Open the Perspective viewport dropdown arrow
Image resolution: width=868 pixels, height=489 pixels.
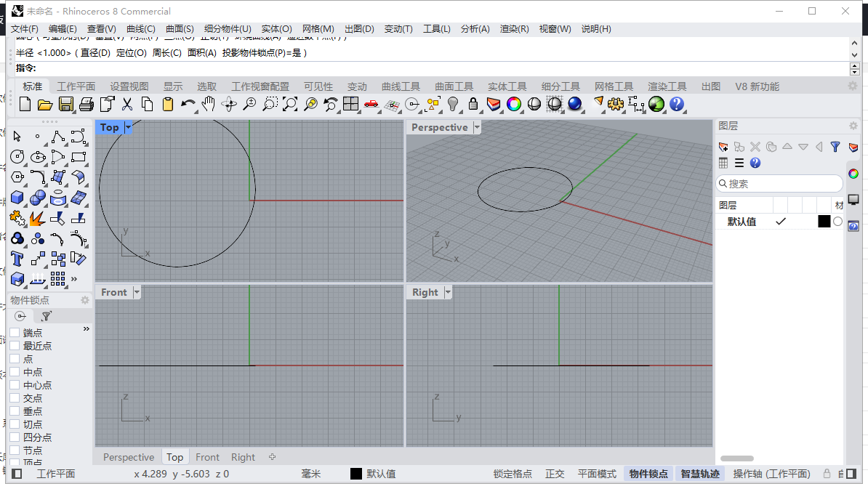[477, 127]
